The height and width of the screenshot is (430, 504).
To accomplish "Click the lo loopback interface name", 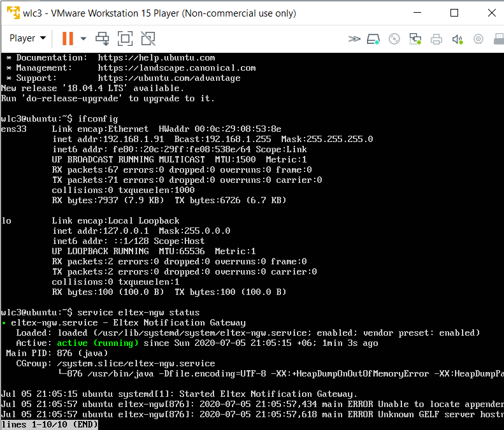I will (6, 221).
